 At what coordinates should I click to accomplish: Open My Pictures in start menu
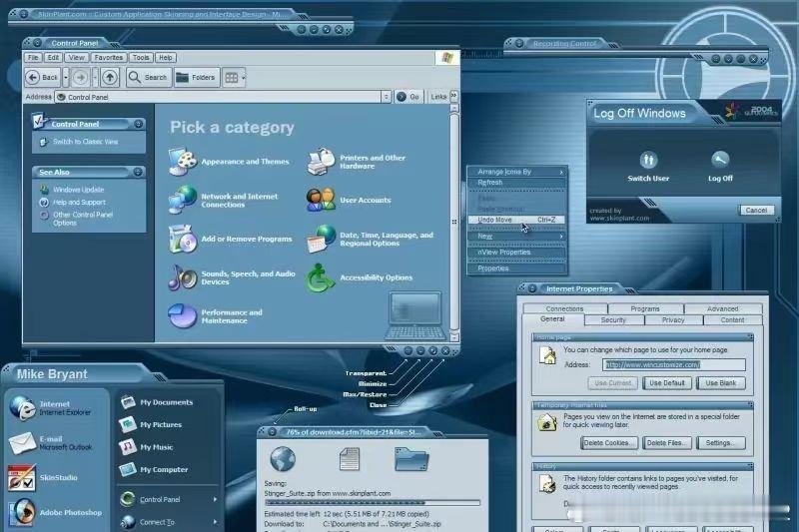[x=151, y=424]
